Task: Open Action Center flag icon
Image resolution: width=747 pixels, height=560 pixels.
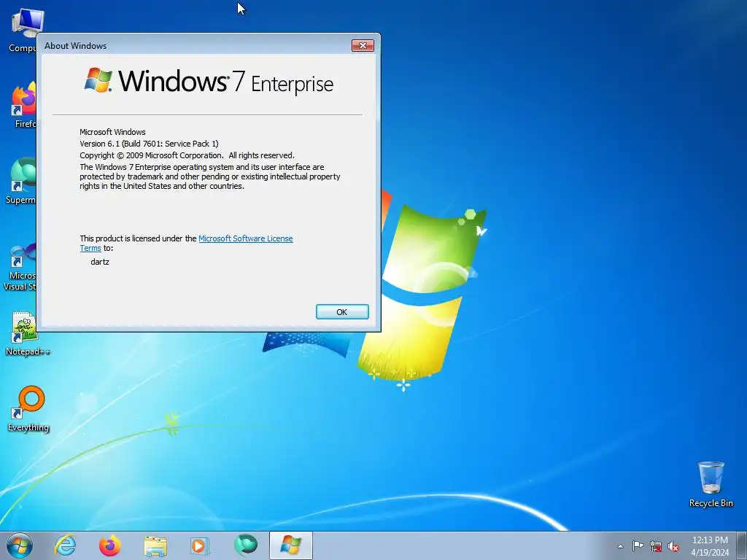Action: click(x=638, y=546)
